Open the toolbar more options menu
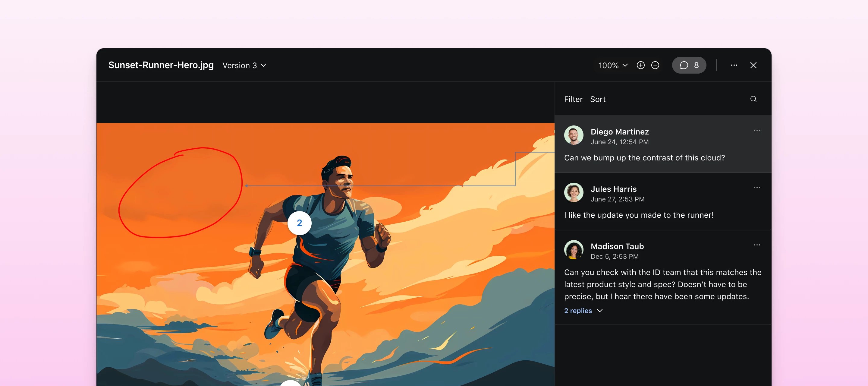This screenshot has width=868, height=386. pos(734,65)
